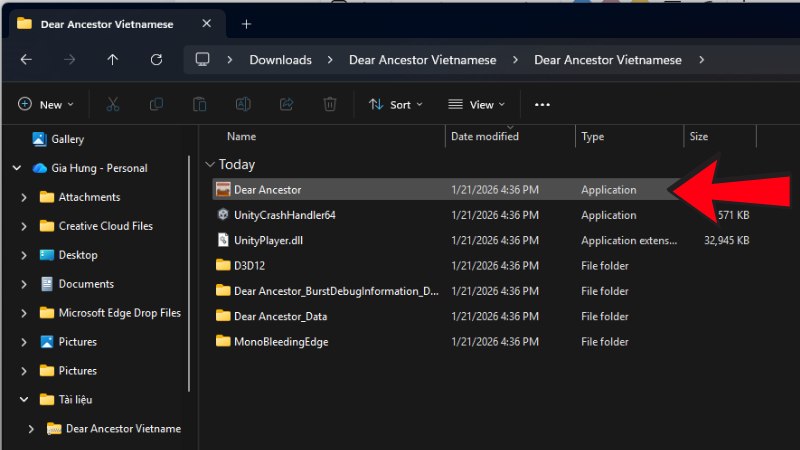Collapse the Gia Hung - Personal tree node
The height and width of the screenshot is (450, 800).
coord(17,168)
